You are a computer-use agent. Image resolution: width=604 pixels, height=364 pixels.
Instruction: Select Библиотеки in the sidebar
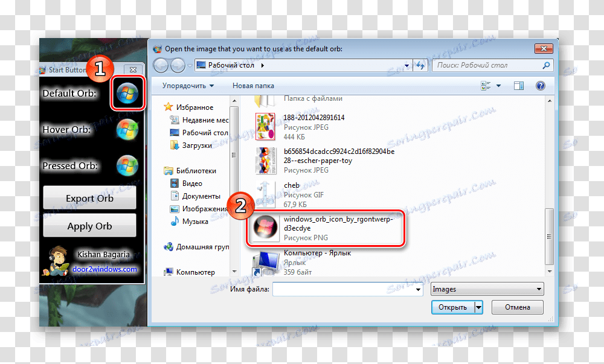196,171
